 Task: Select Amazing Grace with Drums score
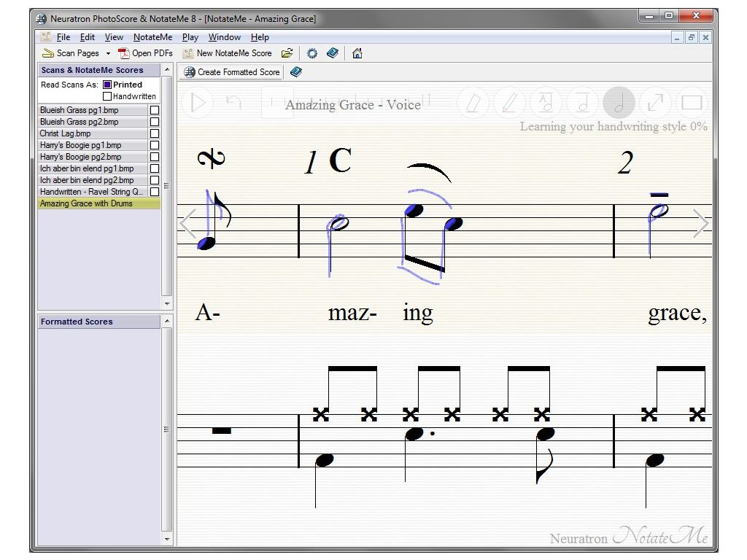(99, 203)
